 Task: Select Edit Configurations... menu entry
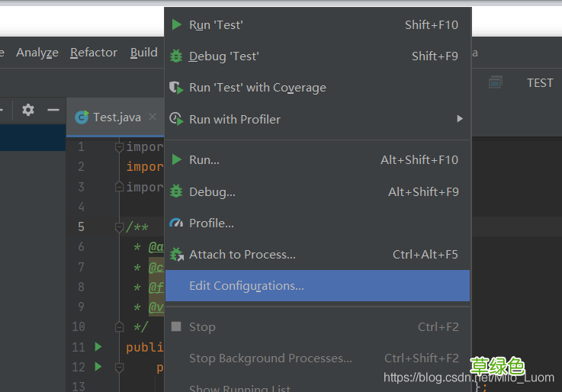[x=246, y=286]
